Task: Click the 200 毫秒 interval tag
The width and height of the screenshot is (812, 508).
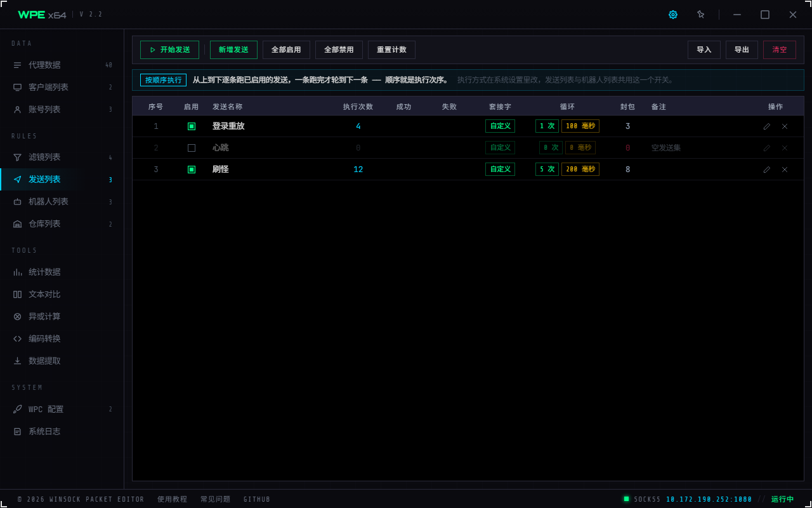Action: pyautogui.click(x=580, y=170)
